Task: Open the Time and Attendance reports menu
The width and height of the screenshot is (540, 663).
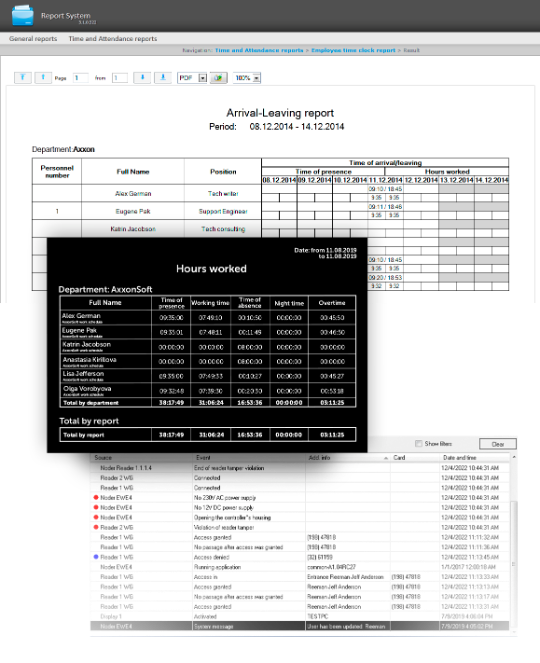Action: pos(113,38)
